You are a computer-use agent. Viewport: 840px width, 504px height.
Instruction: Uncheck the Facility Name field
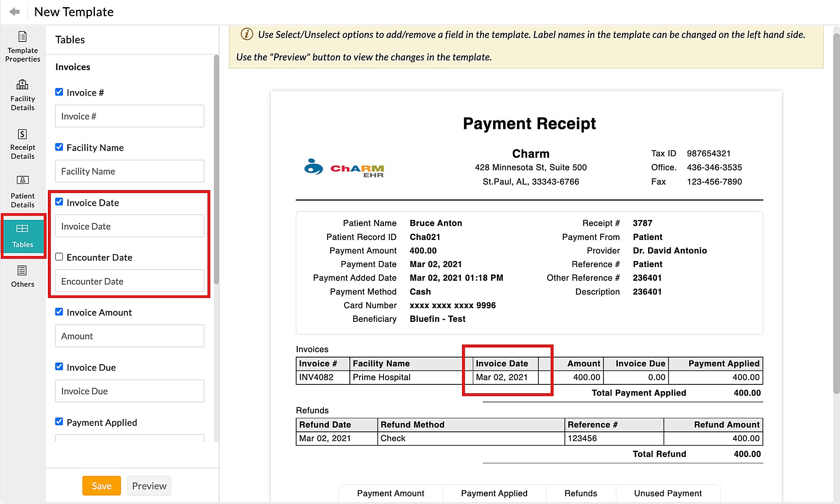coord(59,147)
